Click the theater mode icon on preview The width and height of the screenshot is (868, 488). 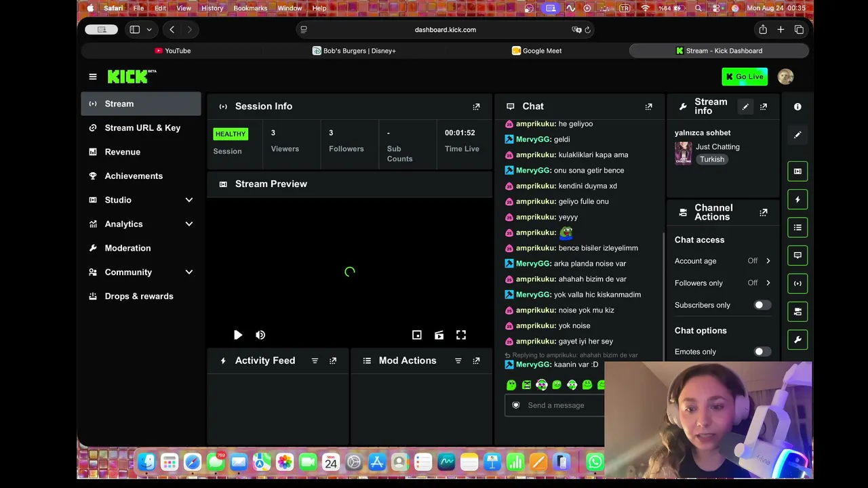pyautogui.click(x=439, y=335)
